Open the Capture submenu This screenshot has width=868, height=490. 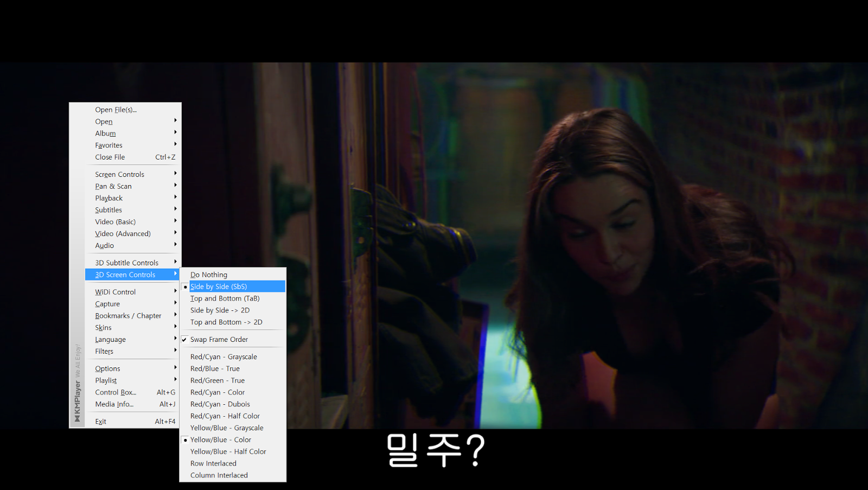pos(132,304)
